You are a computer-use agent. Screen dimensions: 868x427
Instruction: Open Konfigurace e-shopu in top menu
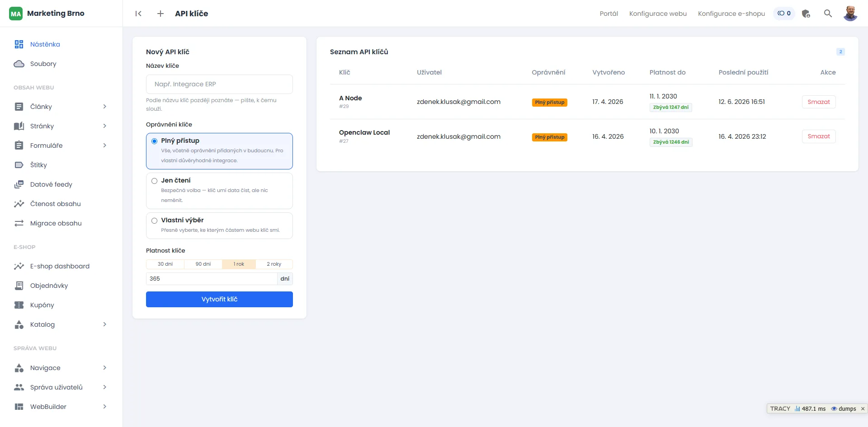tap(731, 14)
